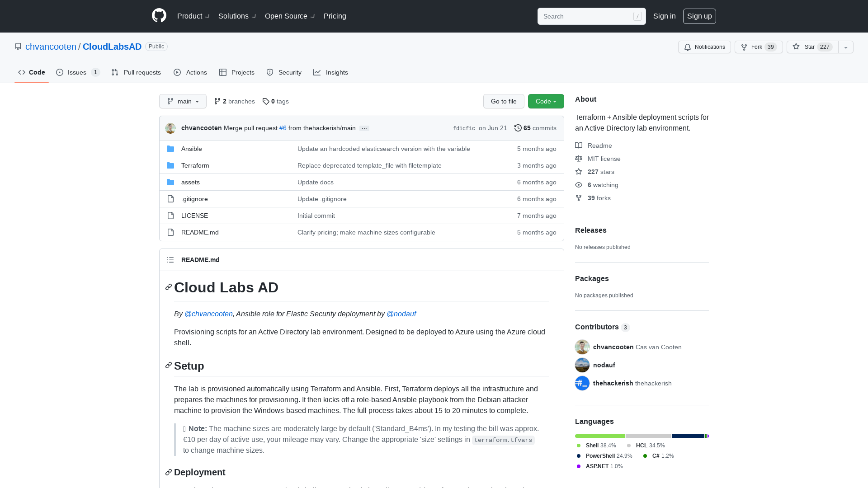Screen dimensions: 868x488
Task: Expand the Product menu
Action: [x=193, y=16]
